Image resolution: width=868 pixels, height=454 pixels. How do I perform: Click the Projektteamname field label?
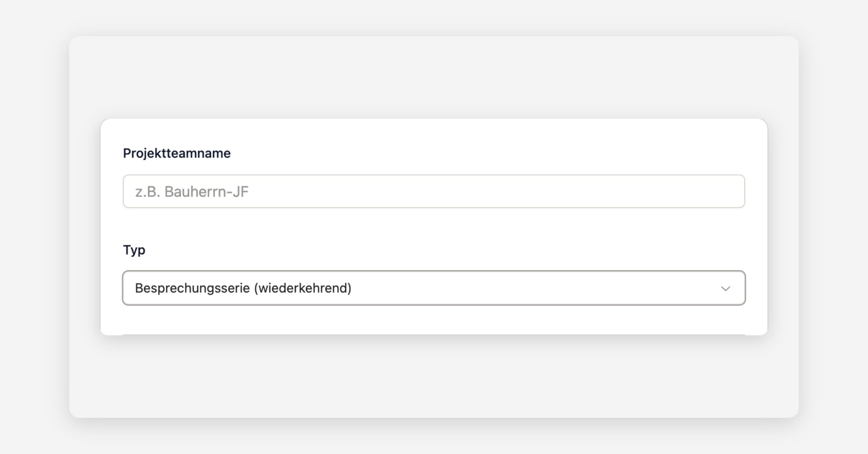176,153
